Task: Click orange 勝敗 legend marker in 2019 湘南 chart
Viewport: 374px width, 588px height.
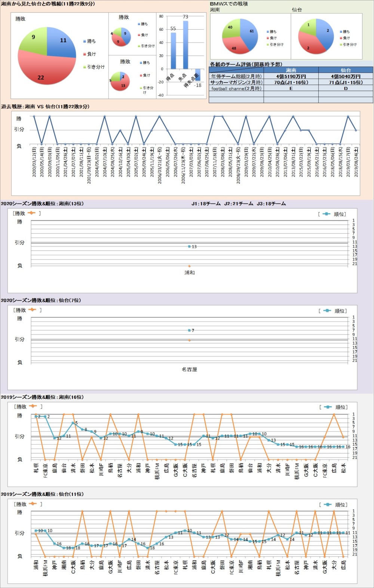Action: pos(33,406)
